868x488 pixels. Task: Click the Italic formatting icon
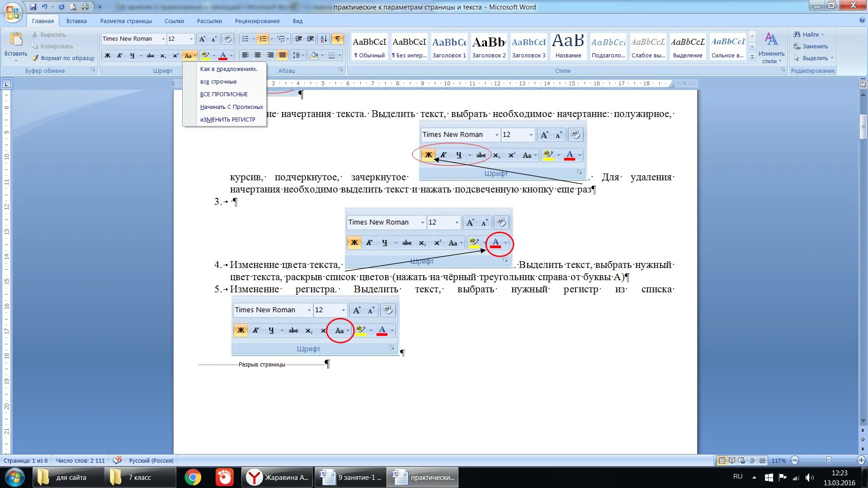point(119,56)
